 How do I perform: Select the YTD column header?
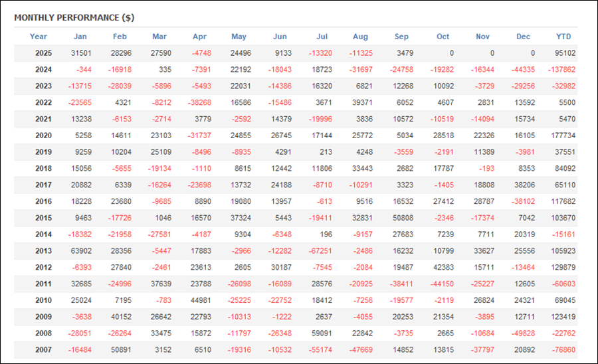point(563,37)
